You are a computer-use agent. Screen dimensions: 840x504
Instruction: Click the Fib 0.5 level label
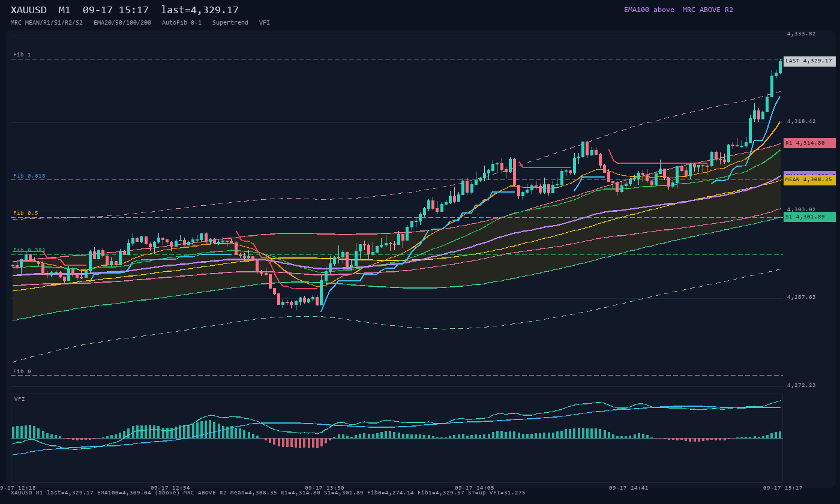click(26, 213)
